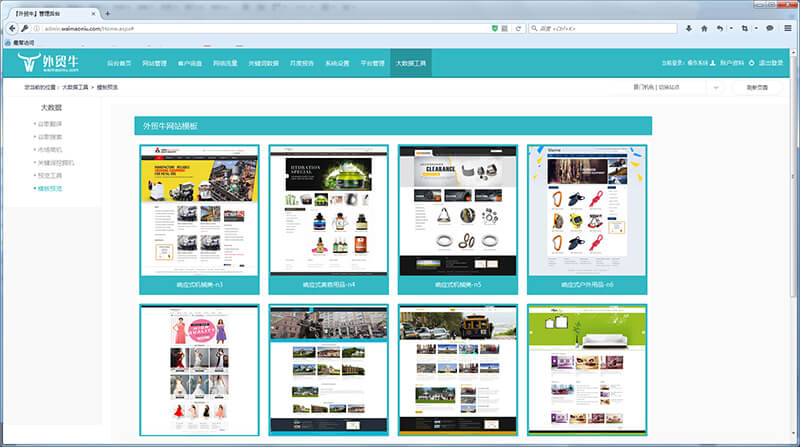Click the reload page icon in address bar
This screenshot has width=800, height=447.
[x=519, y=28]
